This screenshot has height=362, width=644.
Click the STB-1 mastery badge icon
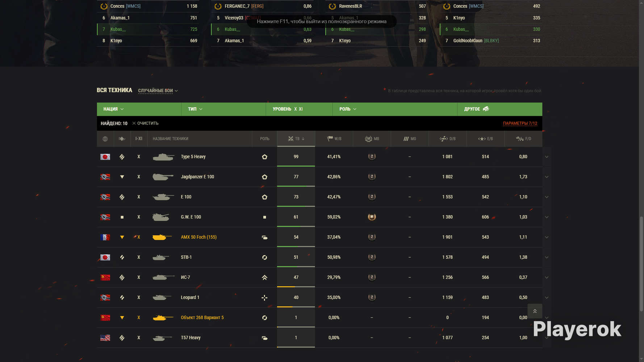[x=372, y=257]
